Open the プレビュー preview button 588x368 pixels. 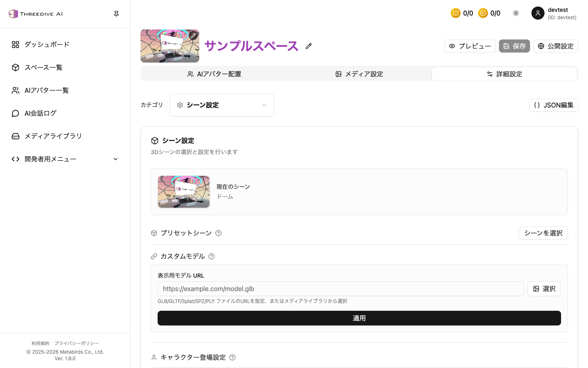click(x=470, y=46)
